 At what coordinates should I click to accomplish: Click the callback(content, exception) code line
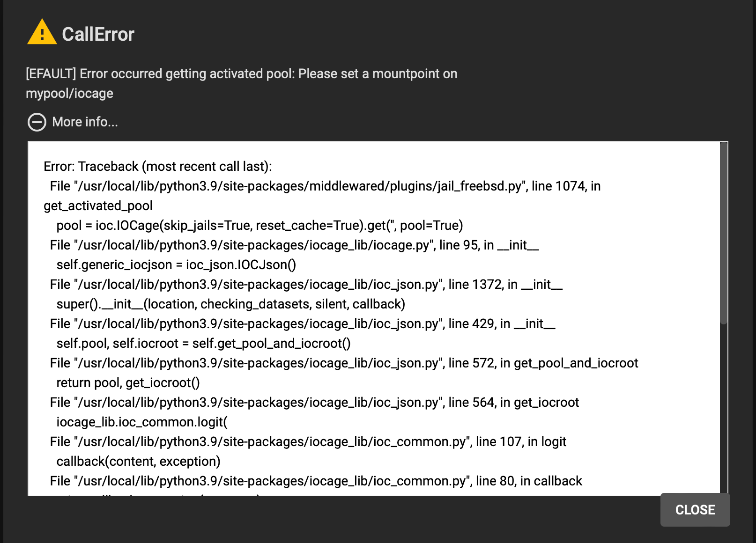click(138, 462)
